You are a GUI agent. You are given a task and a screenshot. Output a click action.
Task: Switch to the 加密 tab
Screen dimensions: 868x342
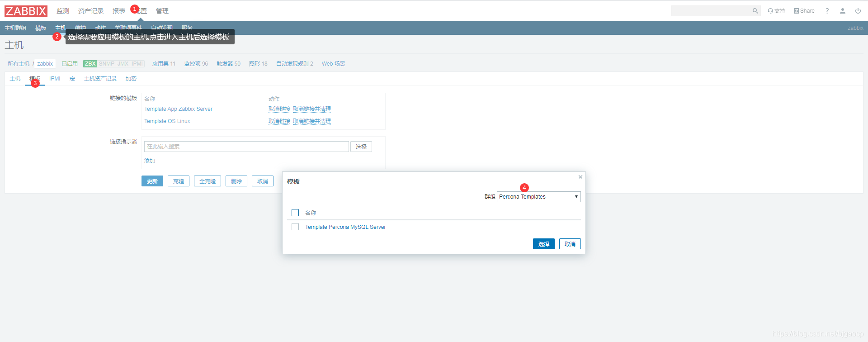tap(131, 79)
